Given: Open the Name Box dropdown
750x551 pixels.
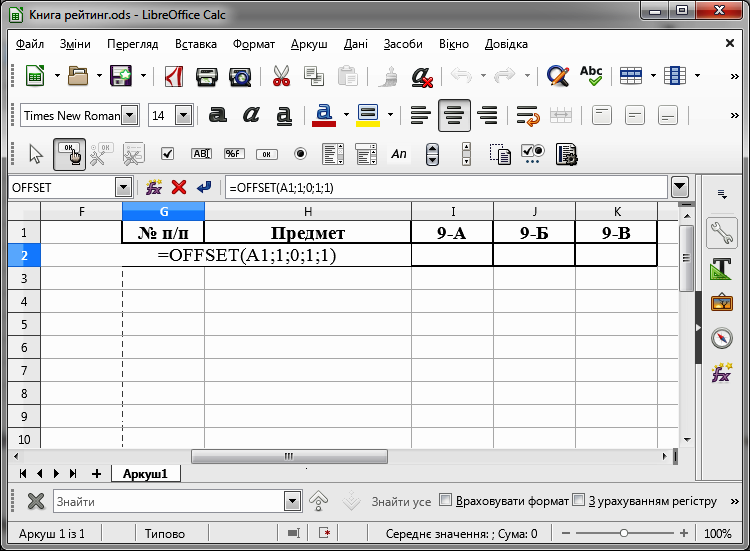Looking at the screenshot, I should [123, 187].
